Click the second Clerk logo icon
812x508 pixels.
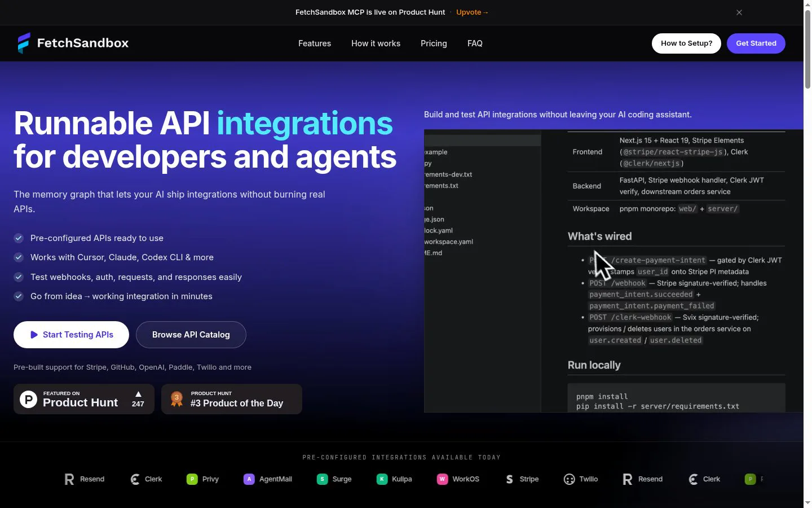tap(693, 479)
